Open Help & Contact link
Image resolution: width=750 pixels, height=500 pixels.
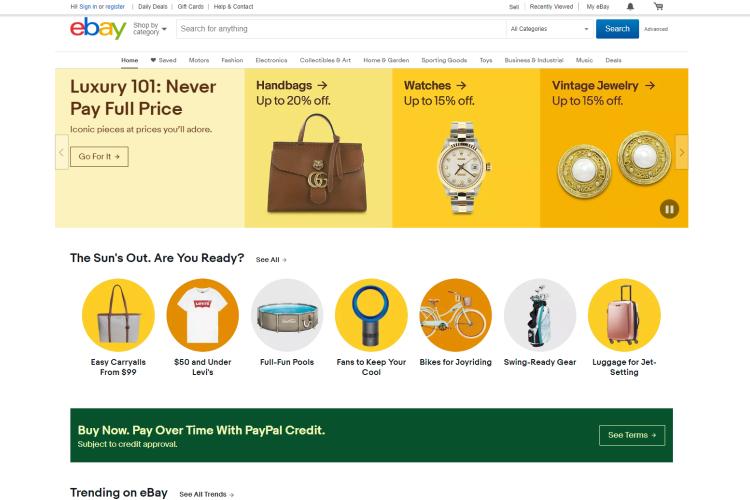[x=233, y=7]
